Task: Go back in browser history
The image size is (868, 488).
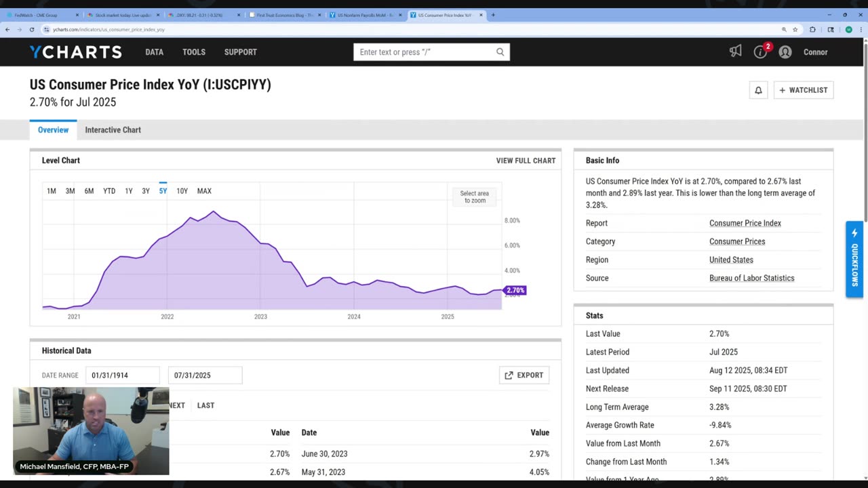Action: [x=7, y=29]
